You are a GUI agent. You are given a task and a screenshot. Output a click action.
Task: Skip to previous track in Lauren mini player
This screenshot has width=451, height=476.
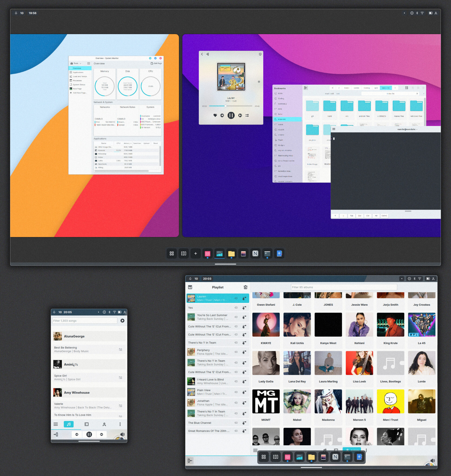click(222, 115)
